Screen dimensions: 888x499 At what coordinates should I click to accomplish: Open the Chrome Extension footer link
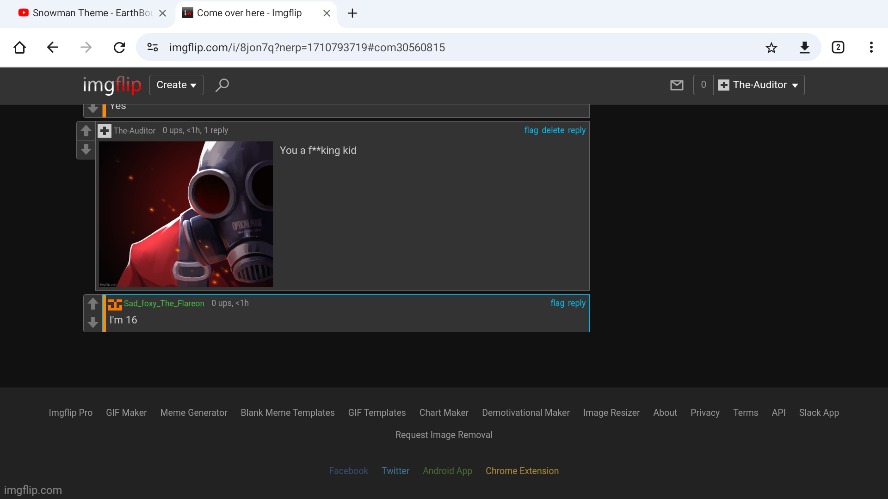tap(522, 471)
